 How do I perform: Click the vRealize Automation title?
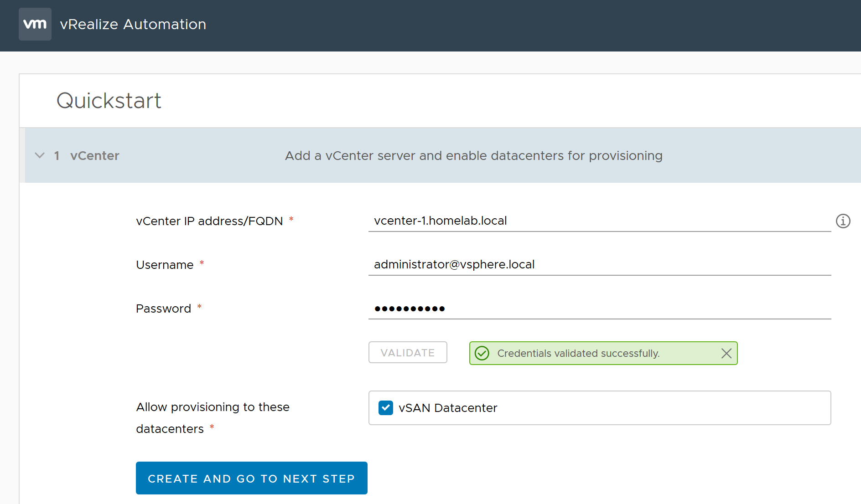click(x=133, y=24)
